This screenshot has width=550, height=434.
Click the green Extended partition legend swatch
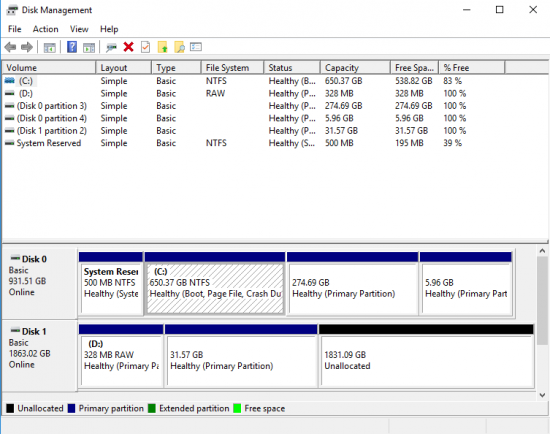[x=152, y=408]
